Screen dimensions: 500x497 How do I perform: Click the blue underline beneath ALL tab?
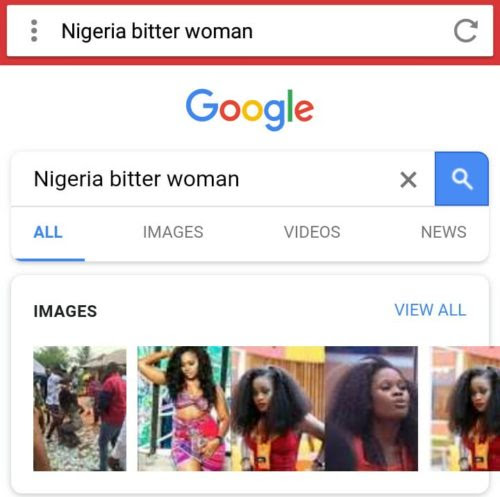coord(50,260)
